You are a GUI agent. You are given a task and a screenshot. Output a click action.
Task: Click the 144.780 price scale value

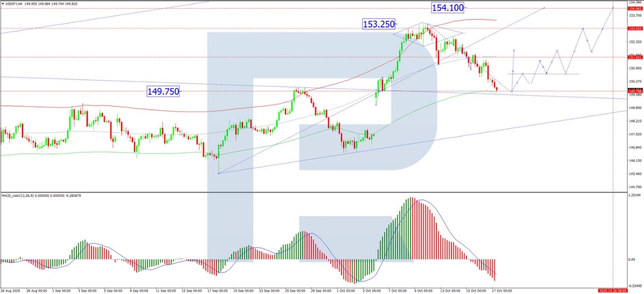coord(635,187)
